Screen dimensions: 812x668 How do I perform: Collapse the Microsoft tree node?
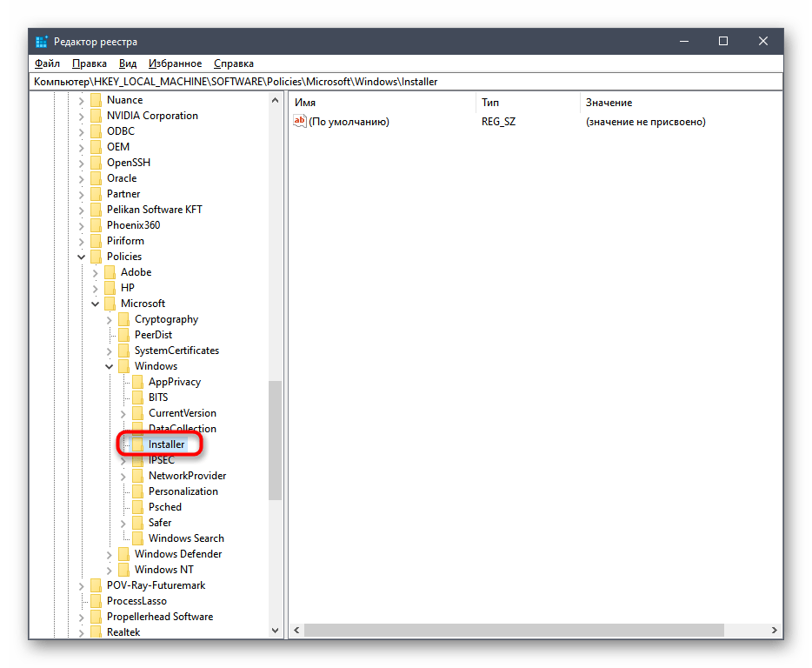96,304
